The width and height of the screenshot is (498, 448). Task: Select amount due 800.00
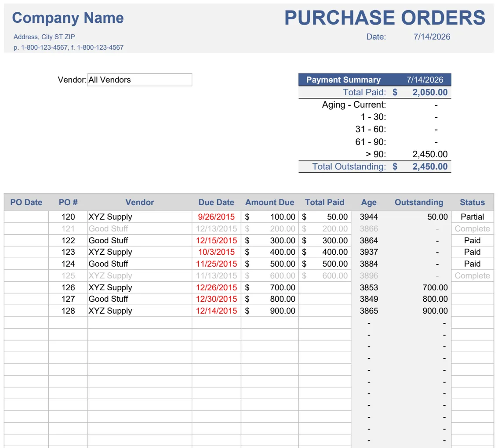pos(269,299)
